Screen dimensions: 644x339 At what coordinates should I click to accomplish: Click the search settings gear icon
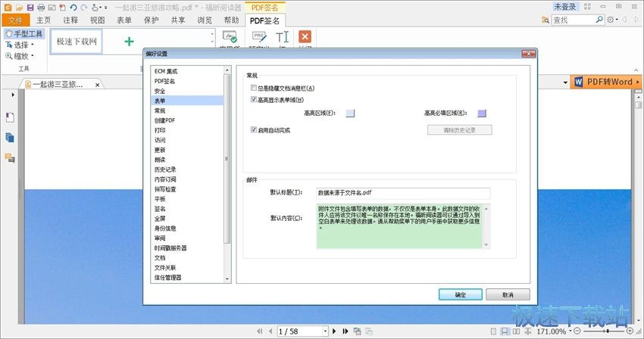point(611,19)
